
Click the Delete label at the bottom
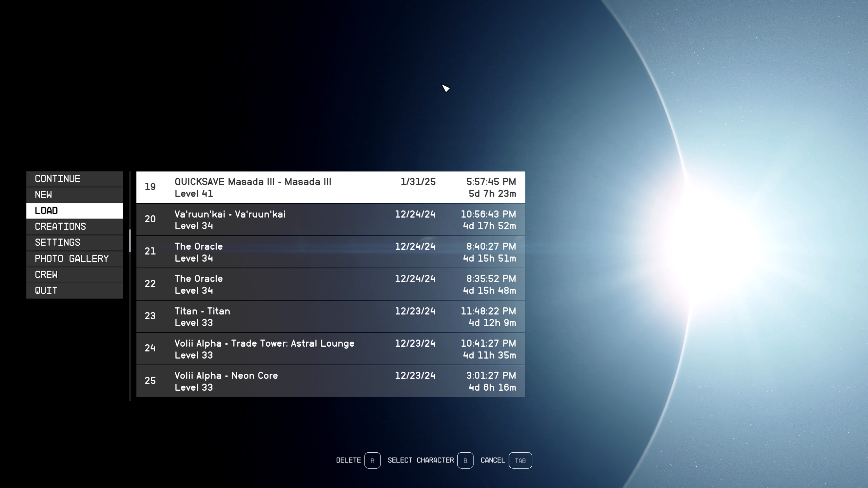pos(348,460)
